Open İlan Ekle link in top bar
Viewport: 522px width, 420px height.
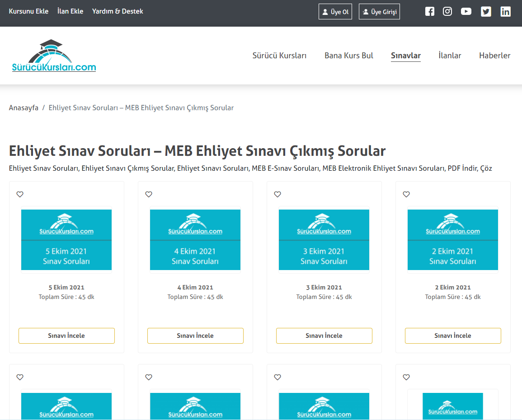click(70, 11)
